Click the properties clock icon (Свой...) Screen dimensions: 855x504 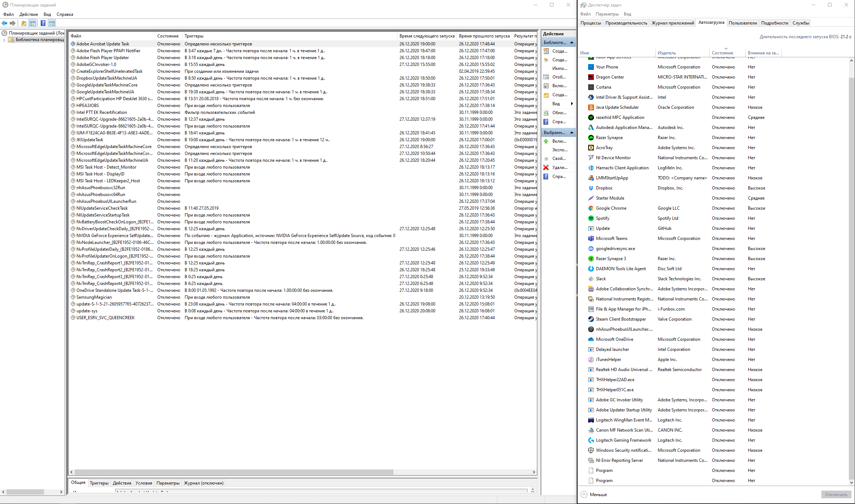point(546,159)
